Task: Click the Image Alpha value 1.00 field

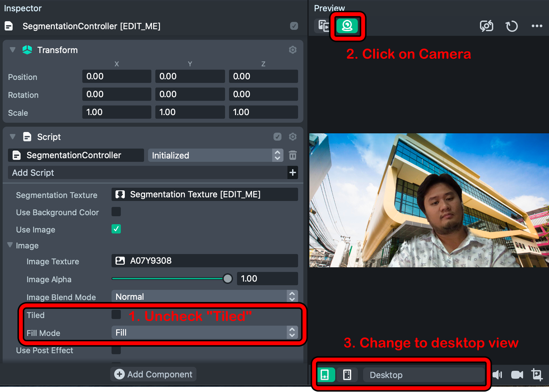Action: [267, 279]
